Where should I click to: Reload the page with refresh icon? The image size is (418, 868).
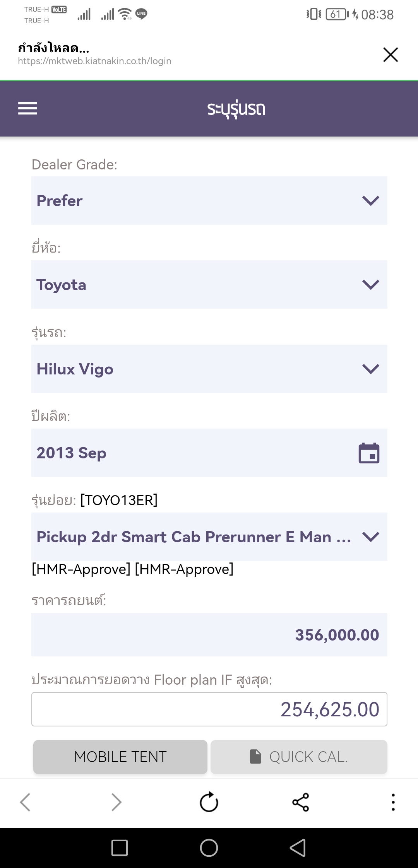[x=209, y=802]
